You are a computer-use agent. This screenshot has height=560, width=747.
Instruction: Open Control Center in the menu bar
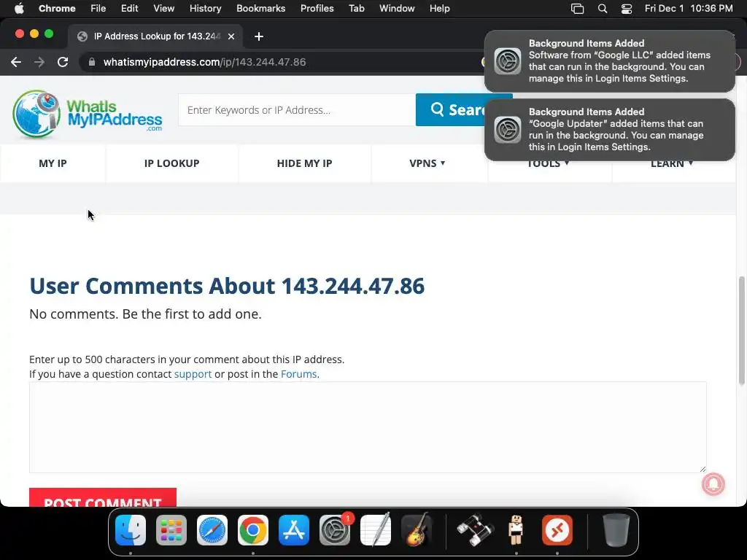coord(626,9)
